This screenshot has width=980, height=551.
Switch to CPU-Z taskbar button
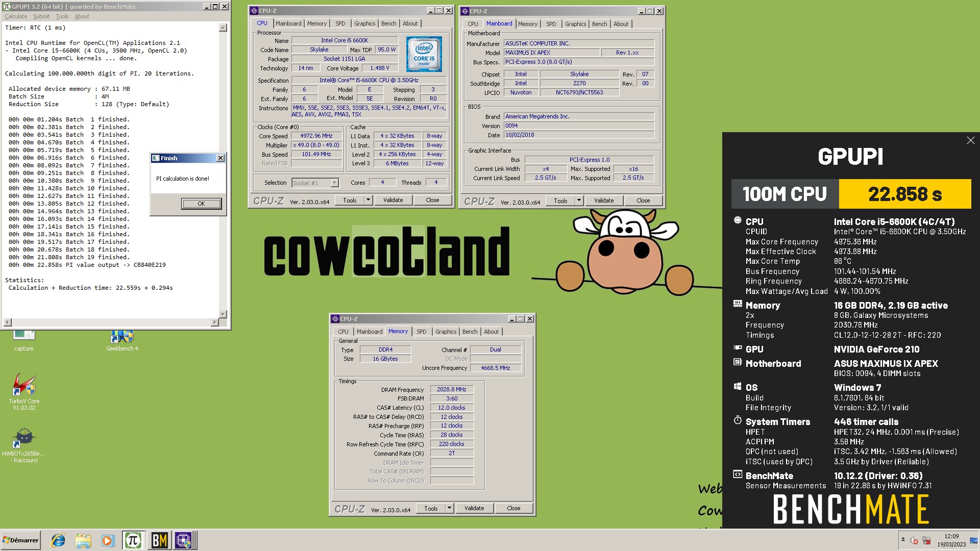pos(183,540)
